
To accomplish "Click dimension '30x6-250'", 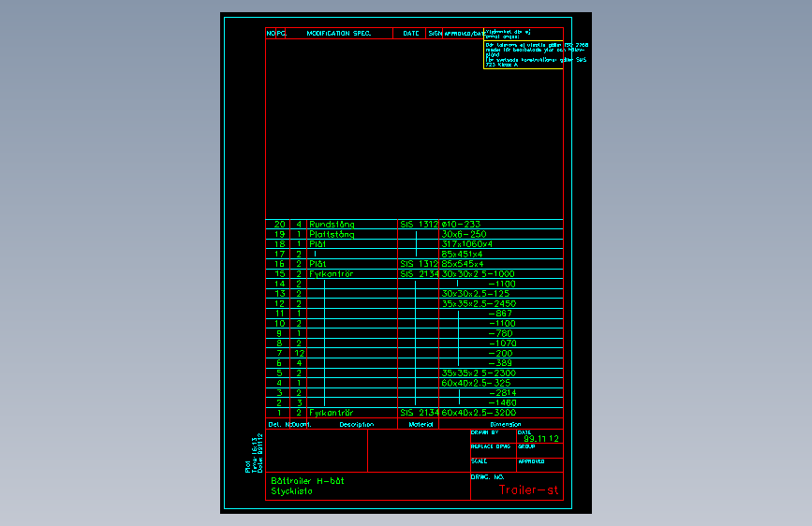I will coord(464,234).
